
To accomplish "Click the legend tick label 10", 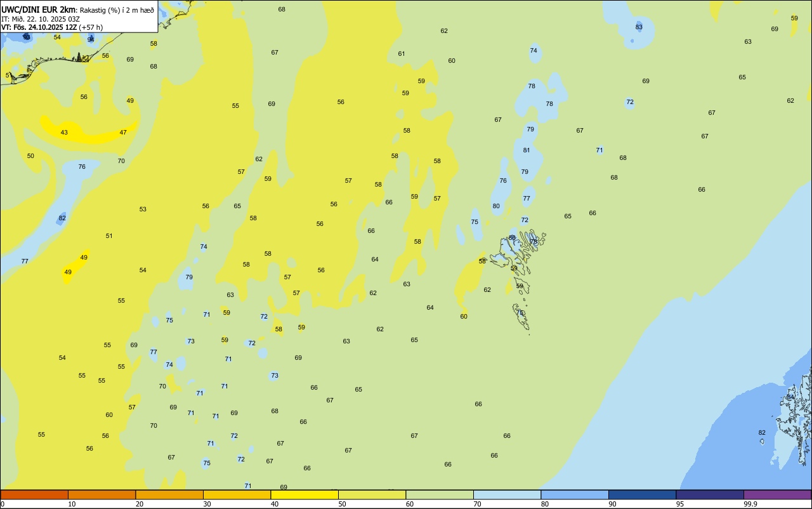I will tap(72, 504).
